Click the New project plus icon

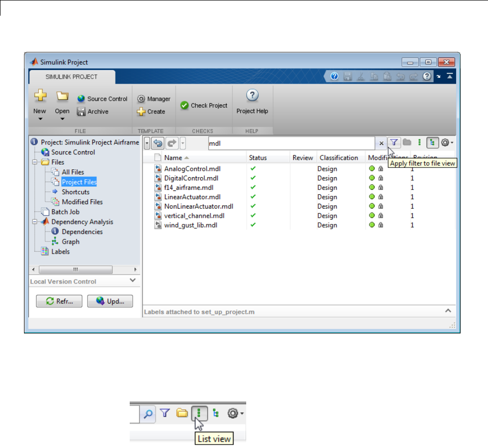[41, 95]
